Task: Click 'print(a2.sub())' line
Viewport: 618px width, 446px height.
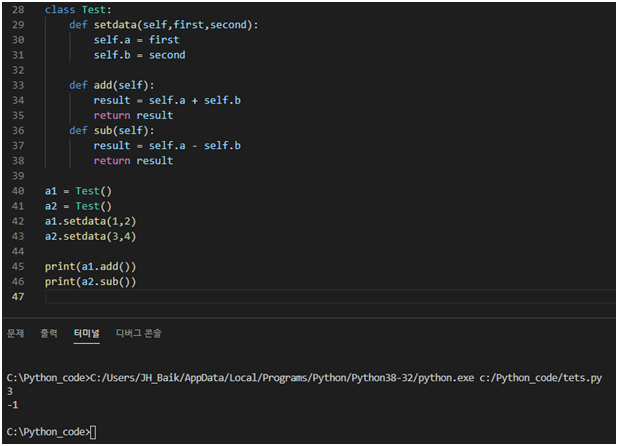Action: click(90, 282)
